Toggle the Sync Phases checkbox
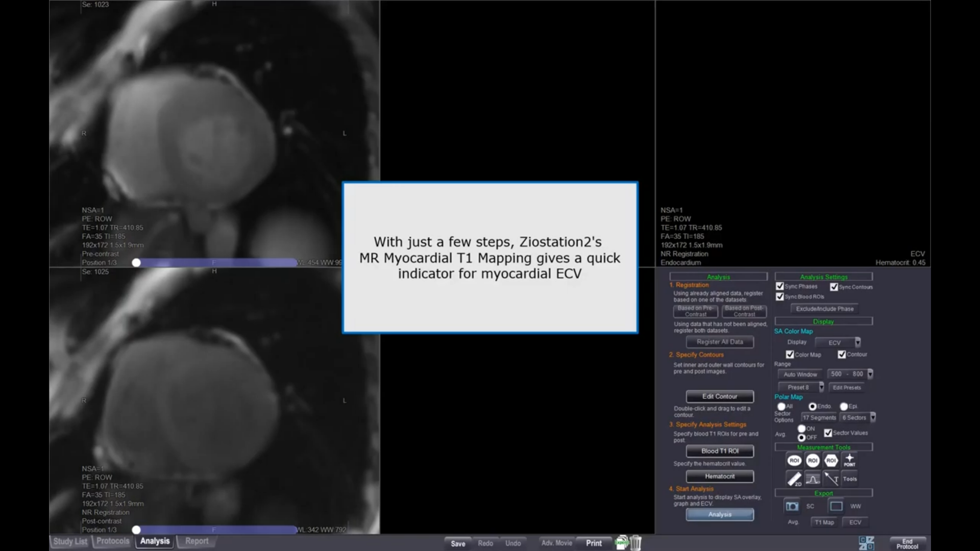This screenshot has width=980, height=551. pyautogui.click(x=780, y=286)
